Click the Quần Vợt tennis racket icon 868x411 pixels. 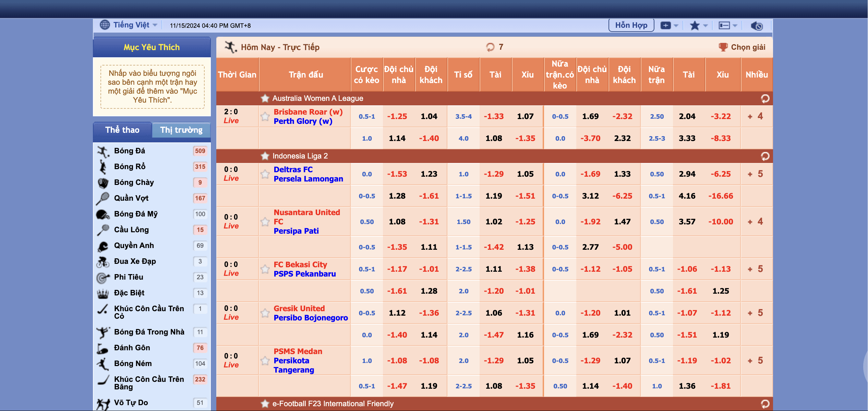point(103,199)
